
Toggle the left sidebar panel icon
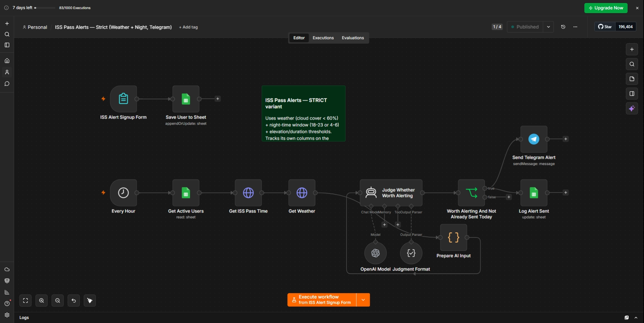click(7, 45)
